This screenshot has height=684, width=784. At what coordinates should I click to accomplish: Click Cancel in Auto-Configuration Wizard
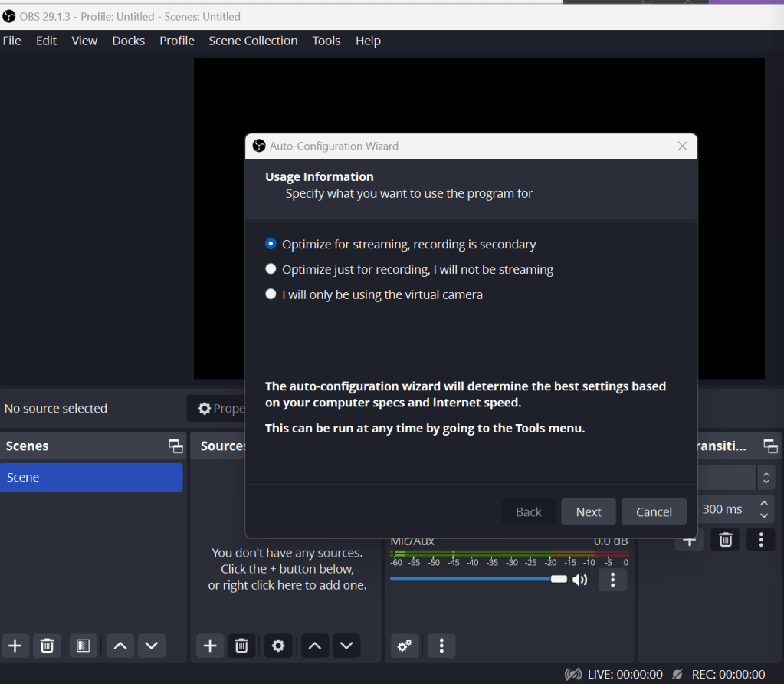click(x=654, y=511)
